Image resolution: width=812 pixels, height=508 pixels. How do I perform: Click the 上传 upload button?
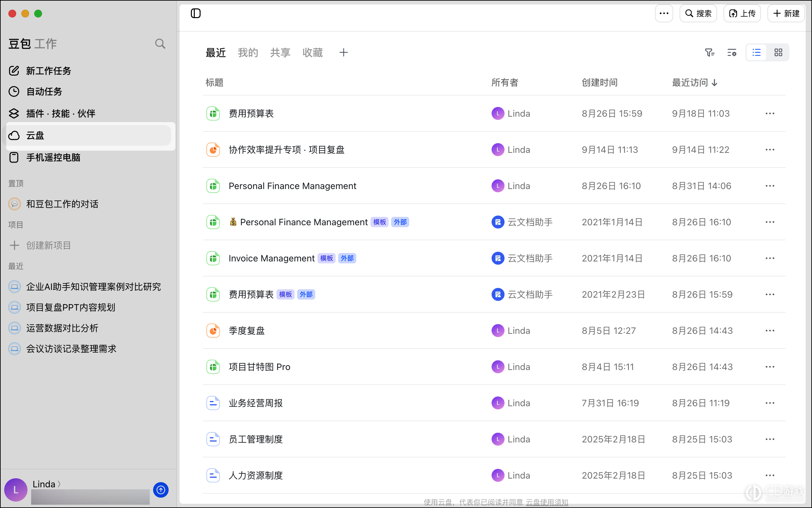click(742, 14)
